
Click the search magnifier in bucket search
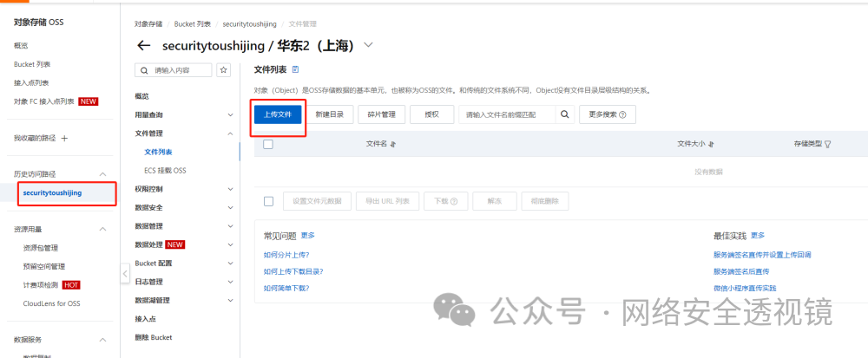click(x=144, y=71)
